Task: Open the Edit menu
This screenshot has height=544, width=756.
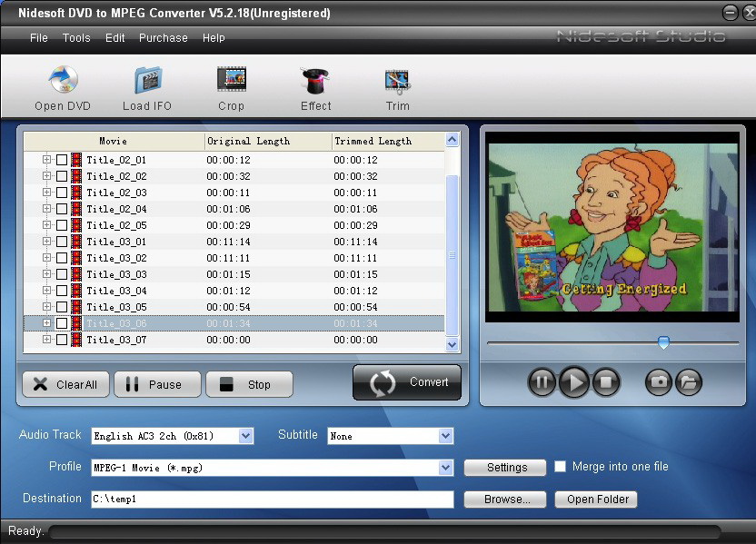Action: [114, 38]
